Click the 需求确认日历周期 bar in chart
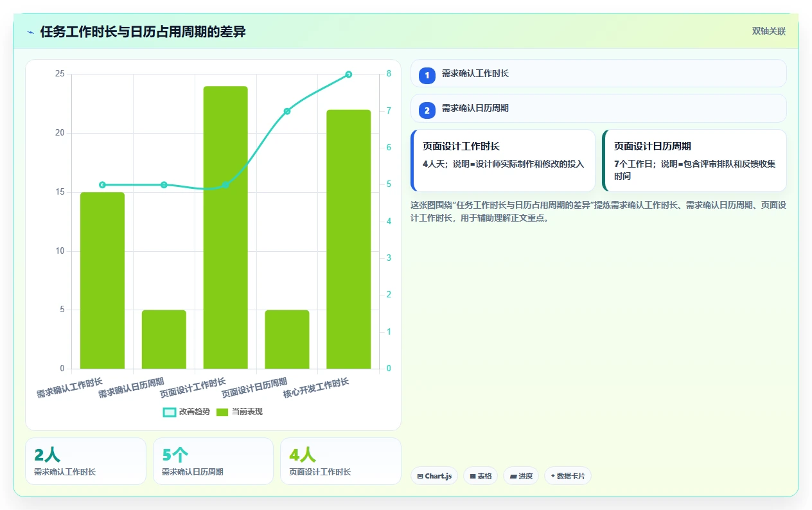812x510 pixels. [164, 339]
